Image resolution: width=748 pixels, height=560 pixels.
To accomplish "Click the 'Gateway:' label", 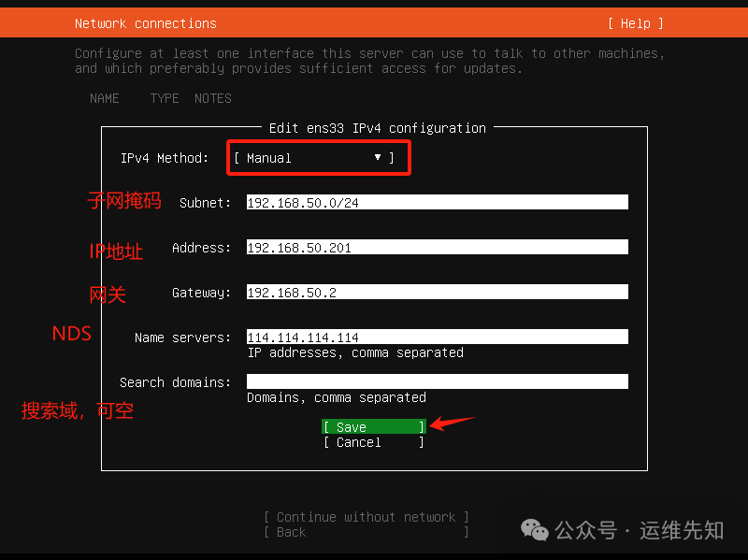I will tap(201, 293).
